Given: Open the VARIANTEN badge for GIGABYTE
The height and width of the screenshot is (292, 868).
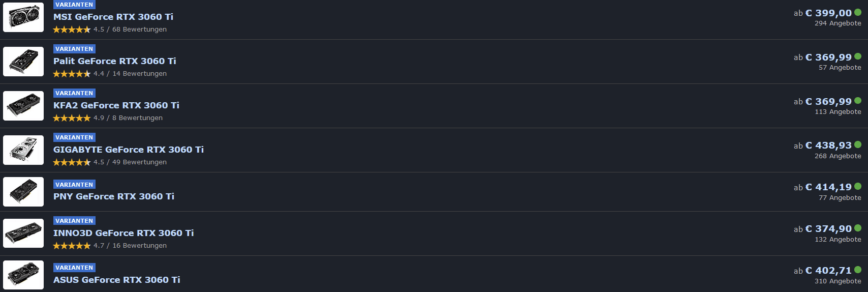Looking at the screenshot, I should (74, 137).
